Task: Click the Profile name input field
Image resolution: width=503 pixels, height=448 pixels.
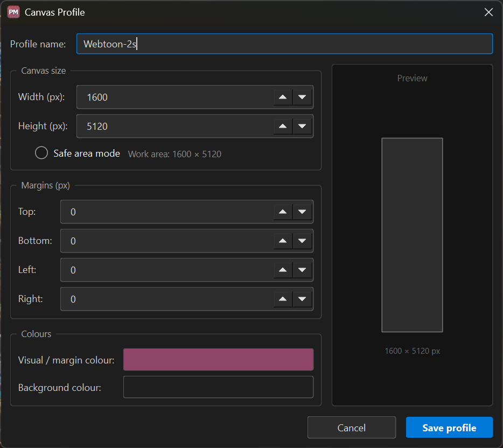Action: (284, 44)
